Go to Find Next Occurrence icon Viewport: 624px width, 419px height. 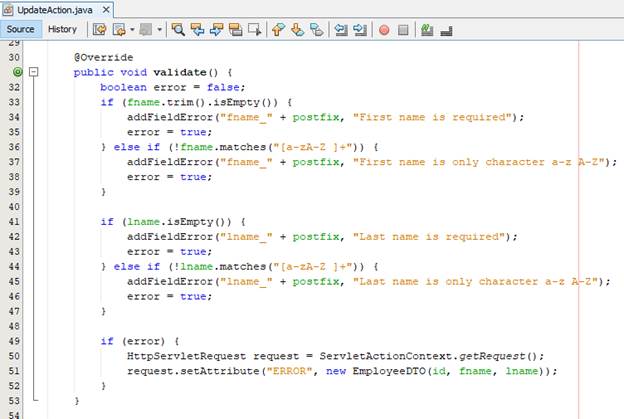click(216, 30)
